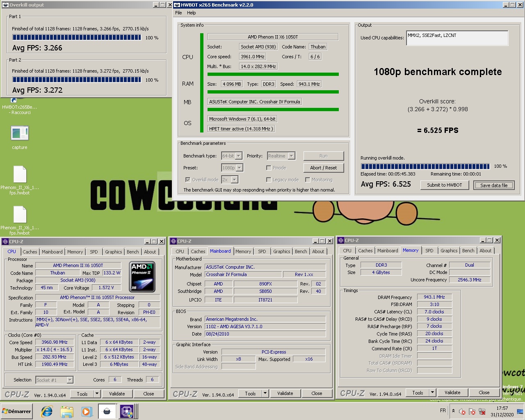Click the Chipset 890FX value field
The width and height of the screenshot is (525, 420).
pos(265,284)
